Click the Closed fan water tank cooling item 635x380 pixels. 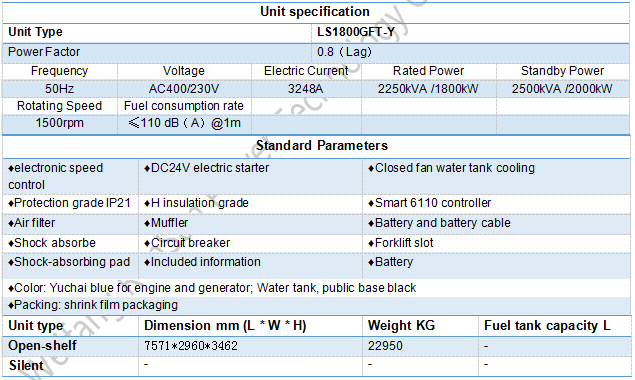pos(451,168)
